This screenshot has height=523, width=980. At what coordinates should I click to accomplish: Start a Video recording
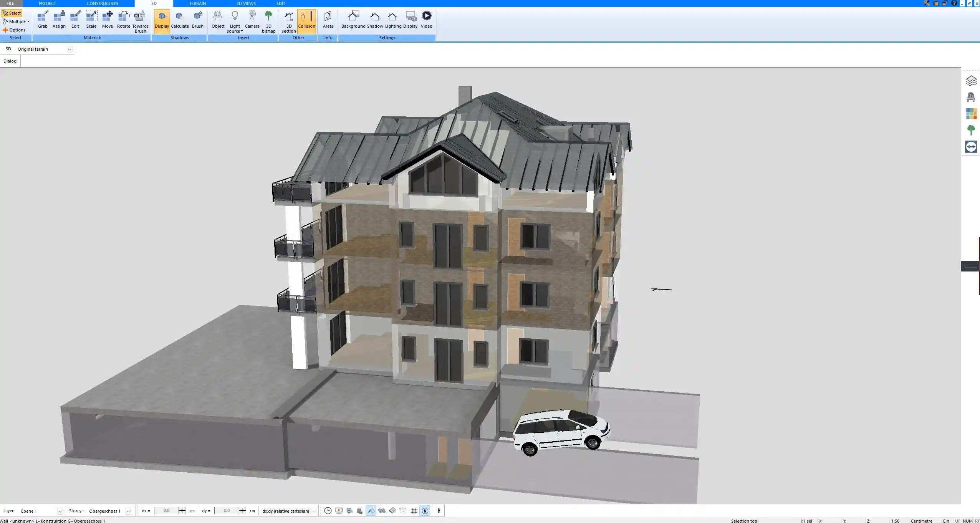pos(426,19)
